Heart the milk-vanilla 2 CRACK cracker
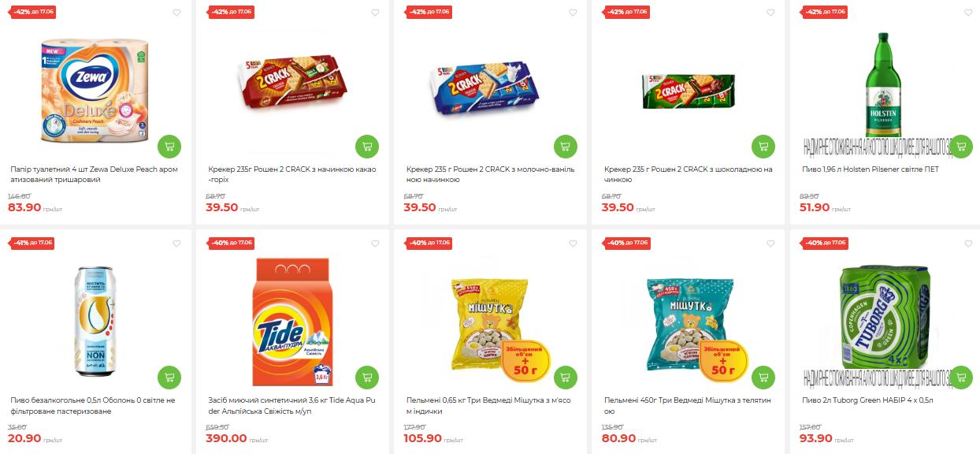This screenshot has width=980, height=454. 572,13
